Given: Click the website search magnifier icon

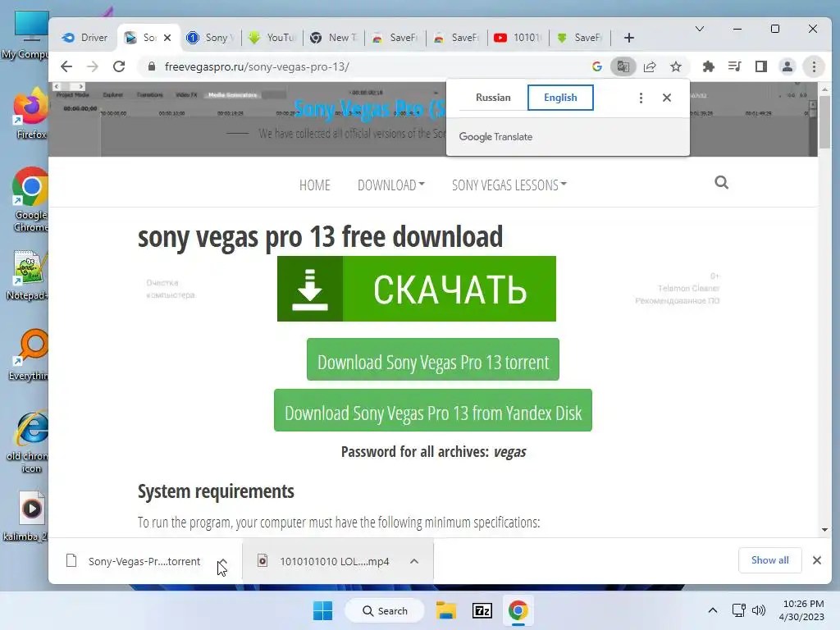Looking at the screenshot, I should tap(722, 183).
